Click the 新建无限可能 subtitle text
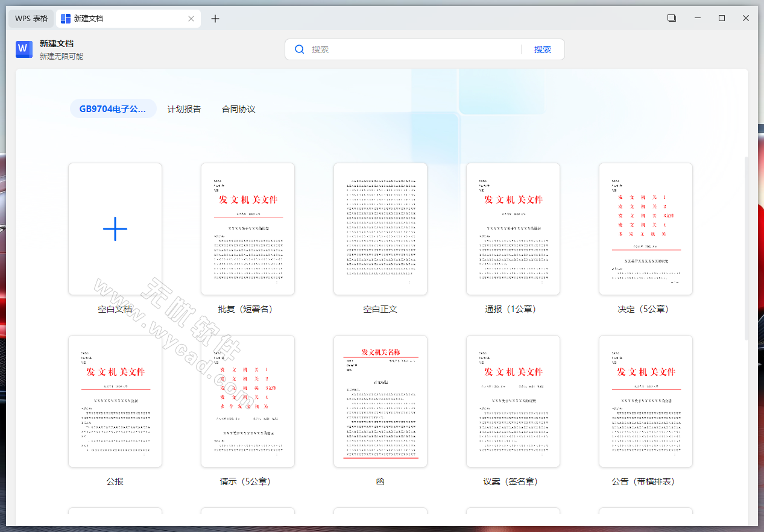Screen dimensions: 764x532 click(x=62, y=56)
